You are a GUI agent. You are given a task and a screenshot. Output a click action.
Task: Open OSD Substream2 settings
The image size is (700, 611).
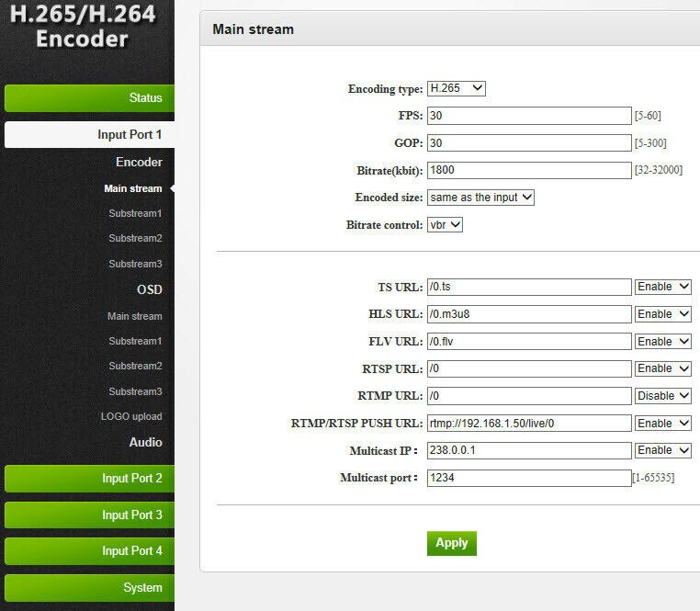point(135,367)
